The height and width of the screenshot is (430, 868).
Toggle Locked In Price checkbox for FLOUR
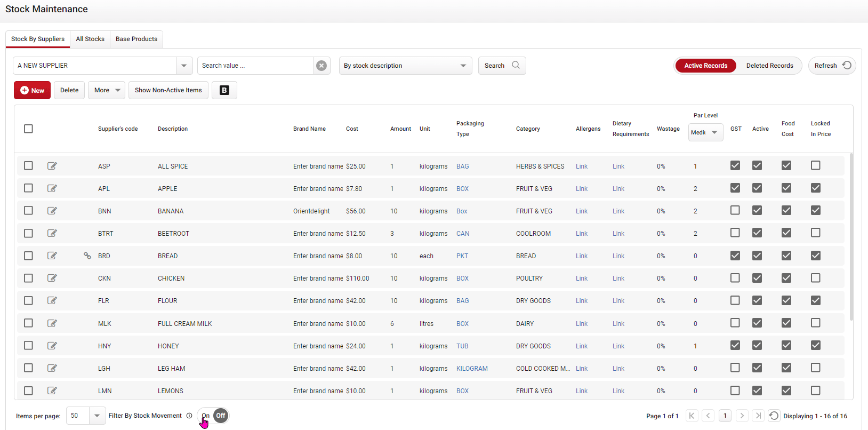click(816, 300)
